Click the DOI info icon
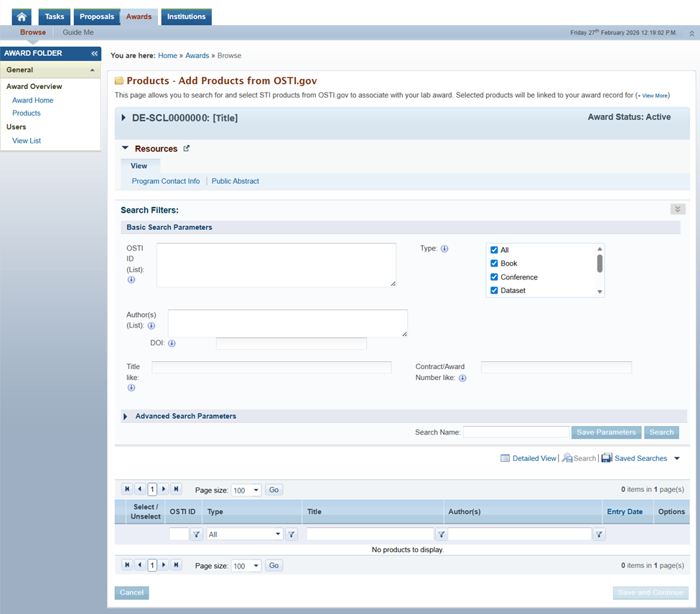700x614 pixels. (172, 343)
